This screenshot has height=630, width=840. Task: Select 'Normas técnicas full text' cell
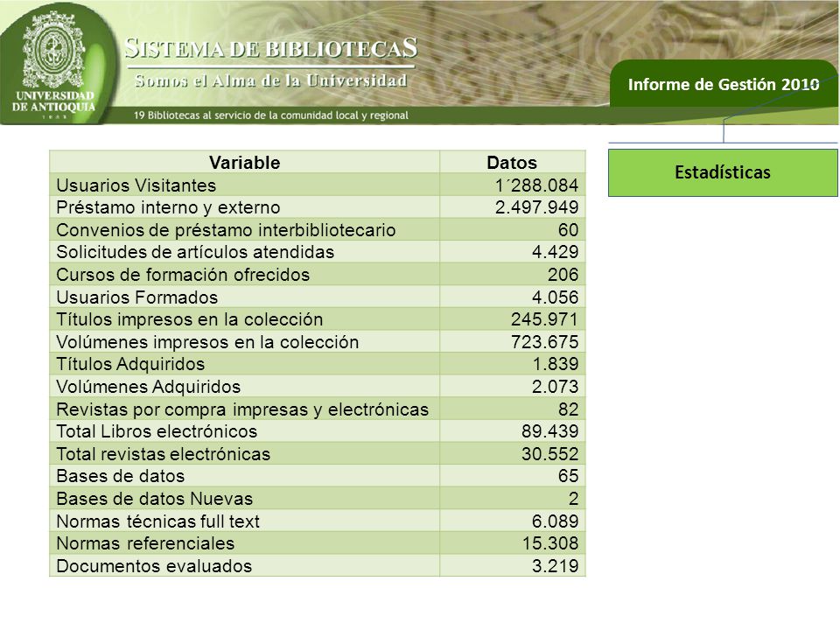tap(245, 521)
